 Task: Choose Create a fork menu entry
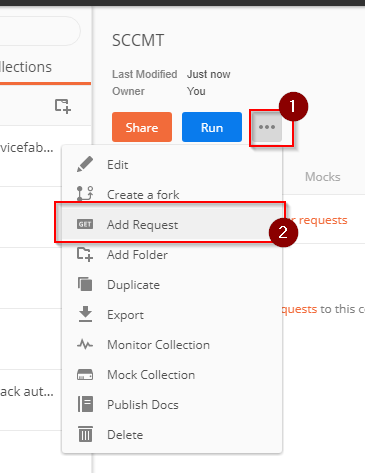pos(172,194)
